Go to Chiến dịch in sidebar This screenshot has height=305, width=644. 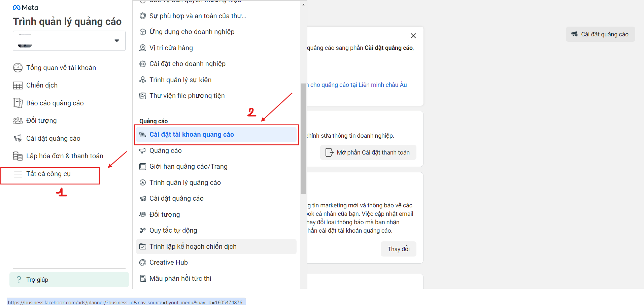(42, 85)
